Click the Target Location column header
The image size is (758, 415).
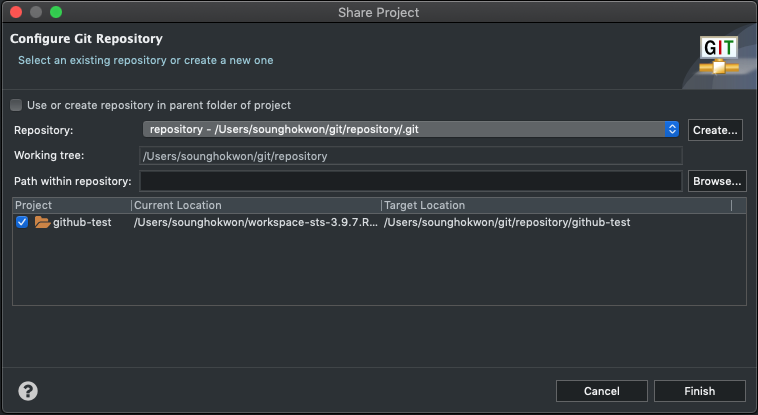tap(556, 205)
